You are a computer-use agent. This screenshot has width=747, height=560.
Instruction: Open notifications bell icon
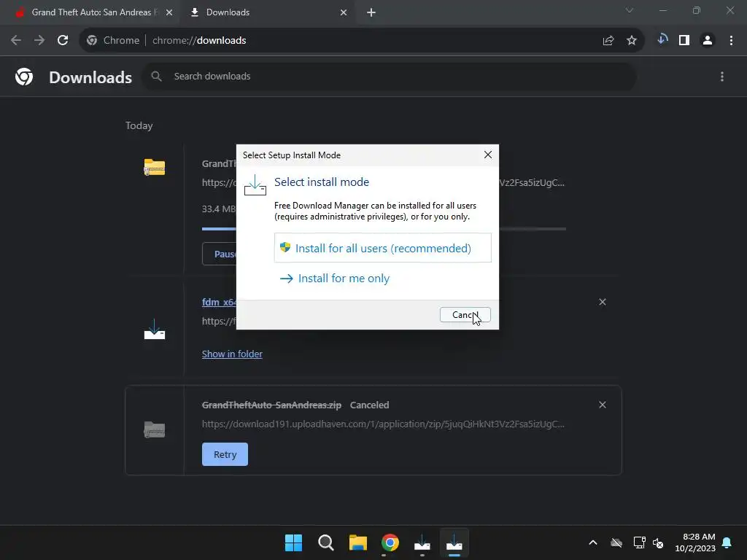[x=727, y=542]
